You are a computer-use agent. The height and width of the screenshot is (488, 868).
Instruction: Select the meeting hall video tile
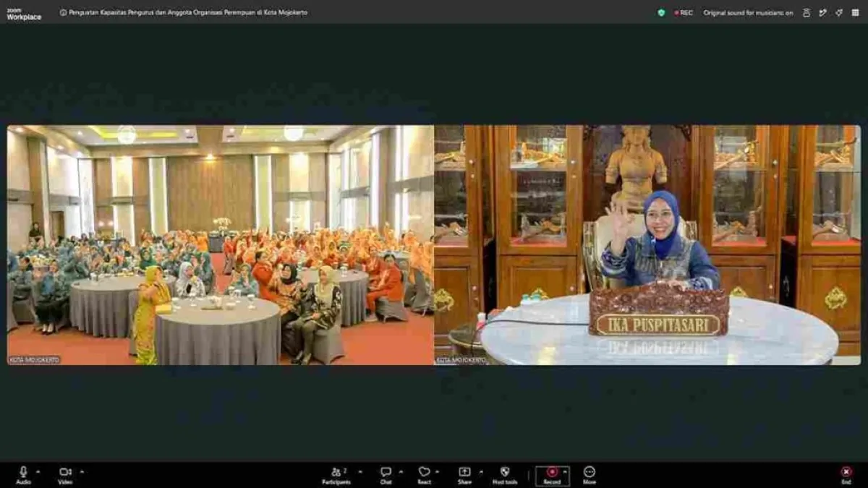pyautogui.click(x=221, y=245)
